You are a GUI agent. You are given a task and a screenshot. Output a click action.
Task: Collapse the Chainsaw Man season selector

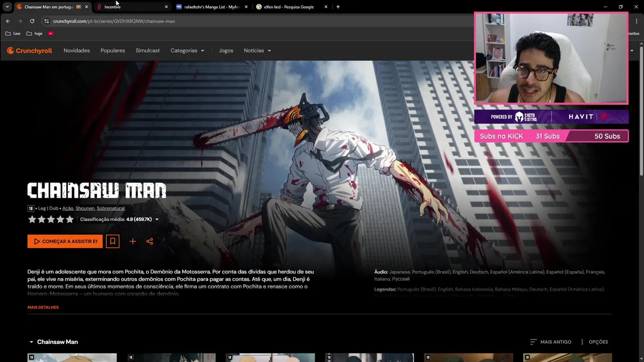tap(53, 342)
